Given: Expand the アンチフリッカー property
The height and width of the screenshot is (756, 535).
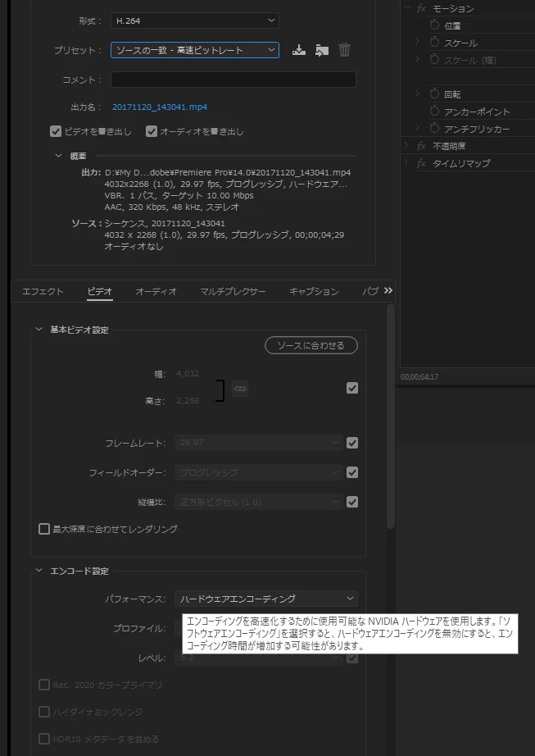Looking at the screenshot, I should coord(418,128).
